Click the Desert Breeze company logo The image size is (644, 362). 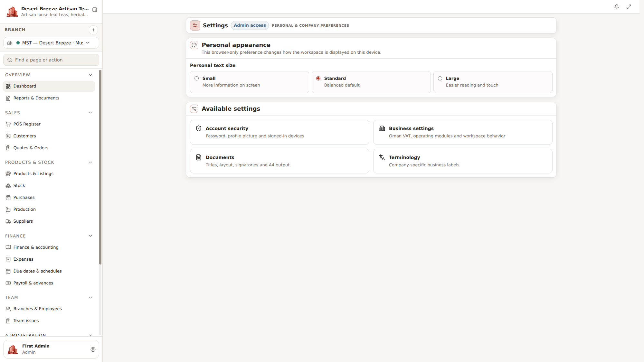click(x=12, y=12)
